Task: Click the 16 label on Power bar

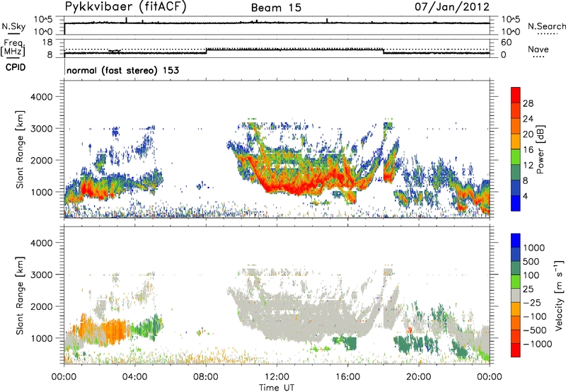Action: [528, 150]
